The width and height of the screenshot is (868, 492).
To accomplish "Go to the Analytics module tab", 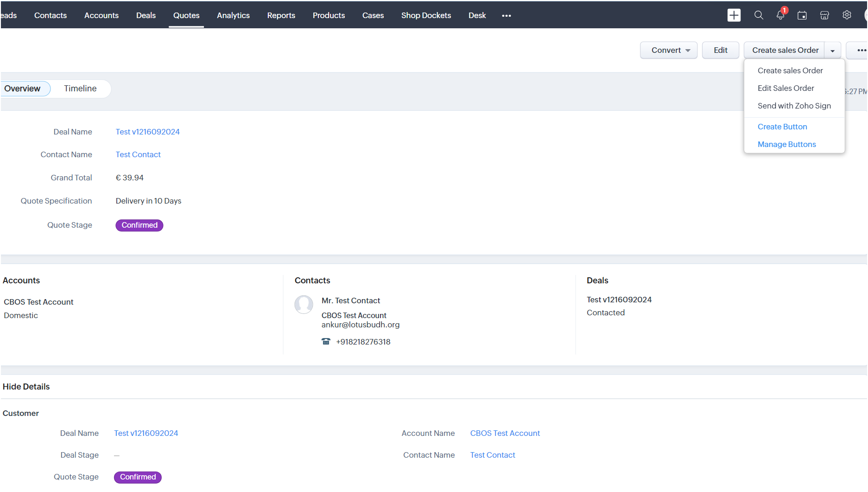I will 233,15.
